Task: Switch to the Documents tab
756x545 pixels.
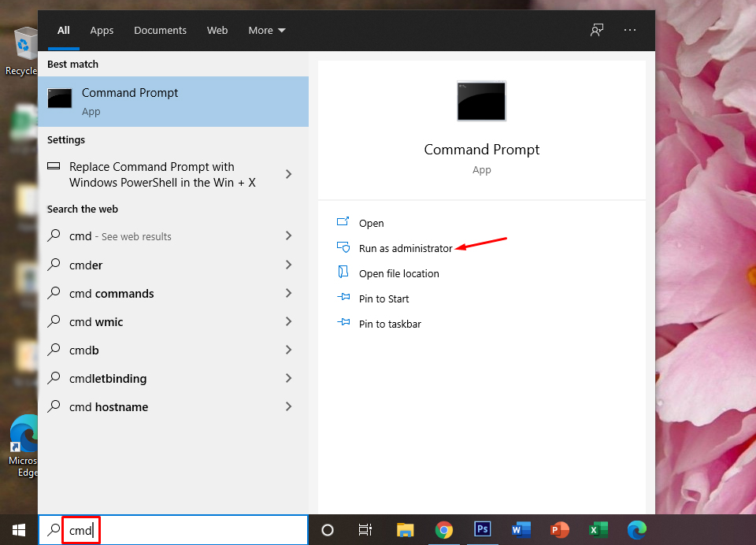Action: (160, 30)
